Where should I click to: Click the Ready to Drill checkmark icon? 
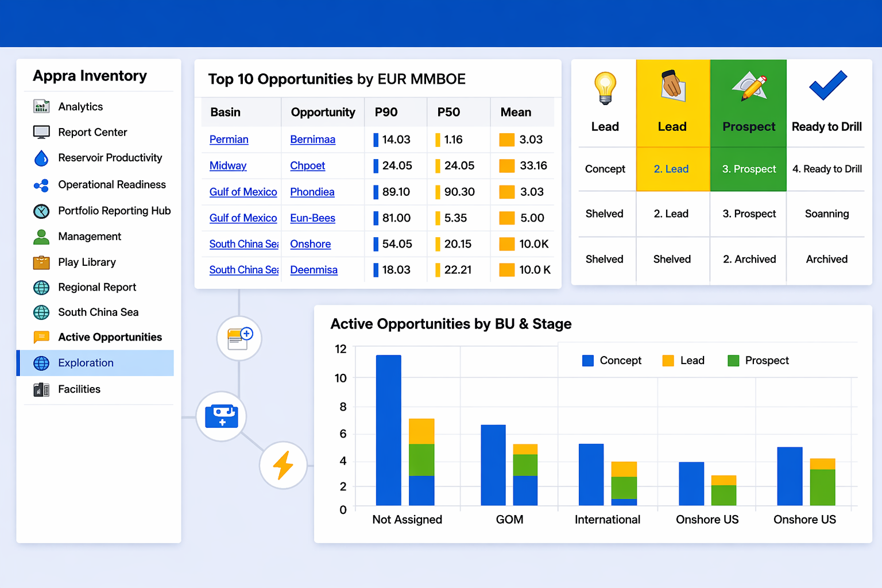(x=827, y=86)
